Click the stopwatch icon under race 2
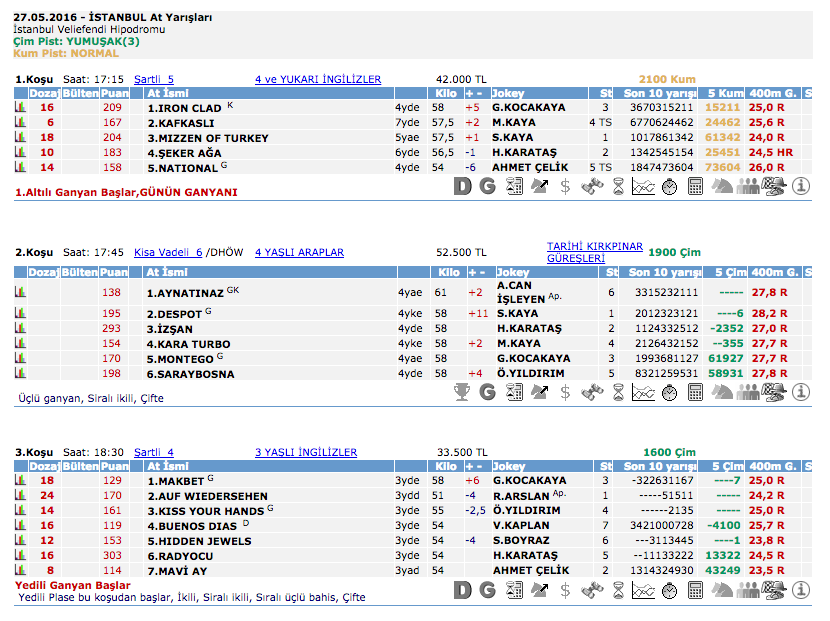830x621 pixels. [x=670, y=392]
